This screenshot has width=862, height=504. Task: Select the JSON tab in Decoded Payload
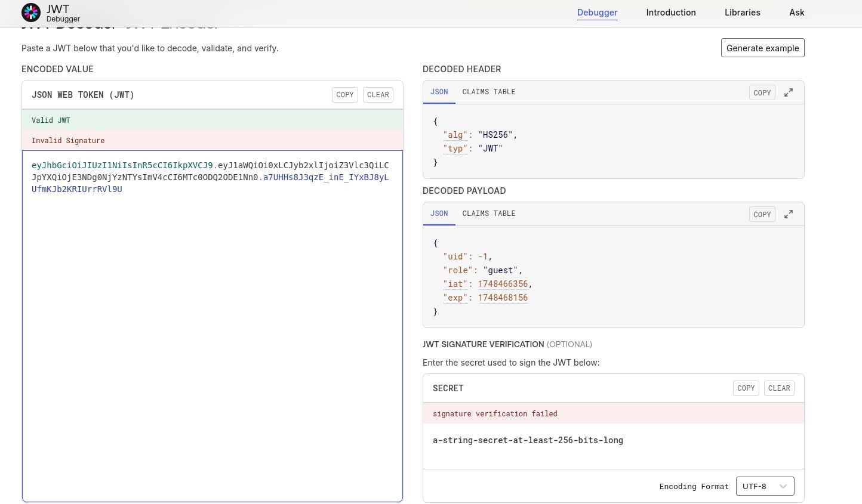coord(439,214)
